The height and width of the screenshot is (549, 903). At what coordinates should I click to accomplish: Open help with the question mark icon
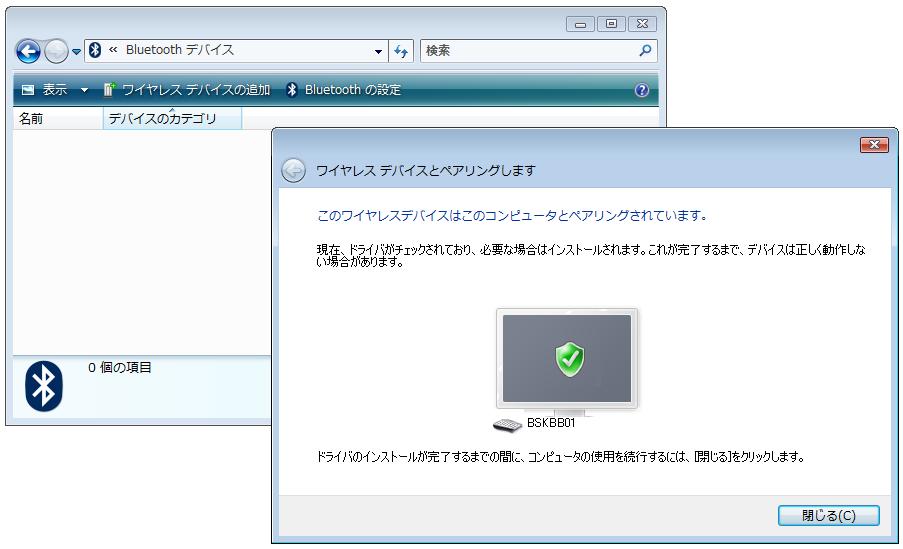click(x=642, y=90)
